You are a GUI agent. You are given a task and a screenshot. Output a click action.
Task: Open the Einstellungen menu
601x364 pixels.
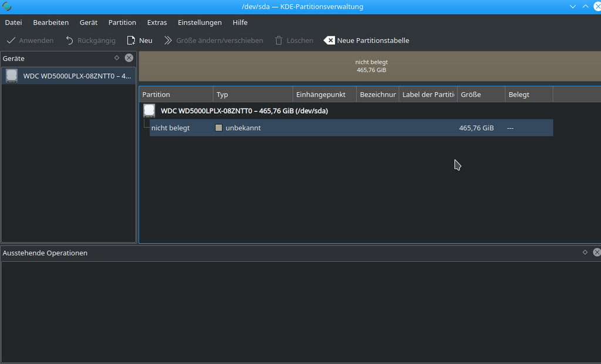coord(200,22)
